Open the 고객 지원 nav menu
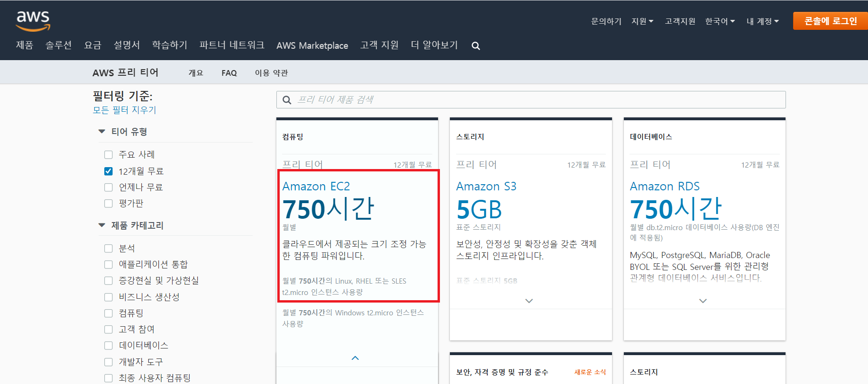Screen dimensions: 868x384 [379, 45]
